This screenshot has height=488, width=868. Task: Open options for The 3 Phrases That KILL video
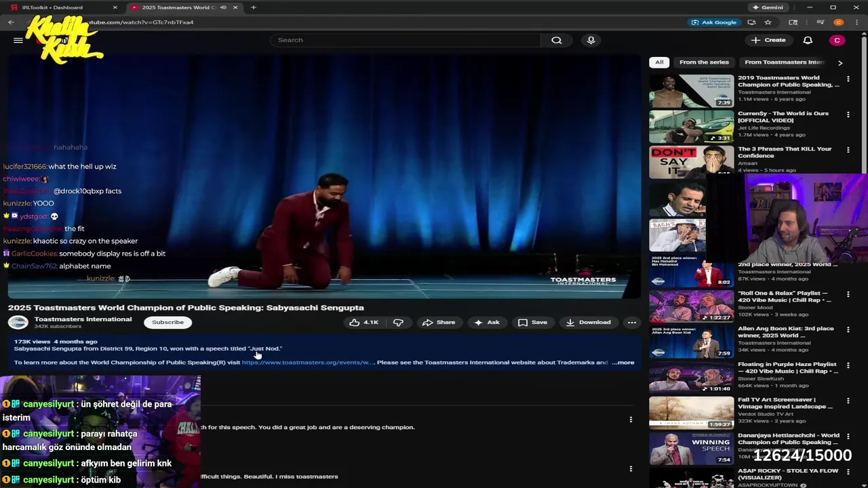(848, 149)
